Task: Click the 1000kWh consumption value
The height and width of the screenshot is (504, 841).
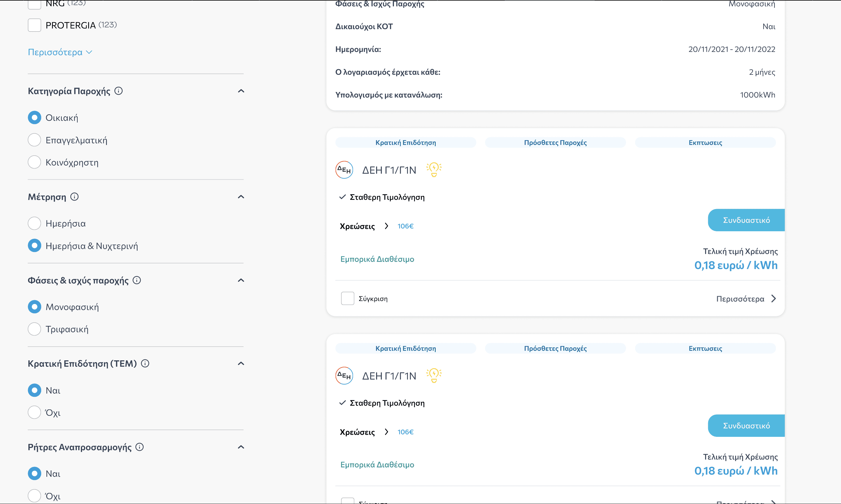Action: [757, 95]
